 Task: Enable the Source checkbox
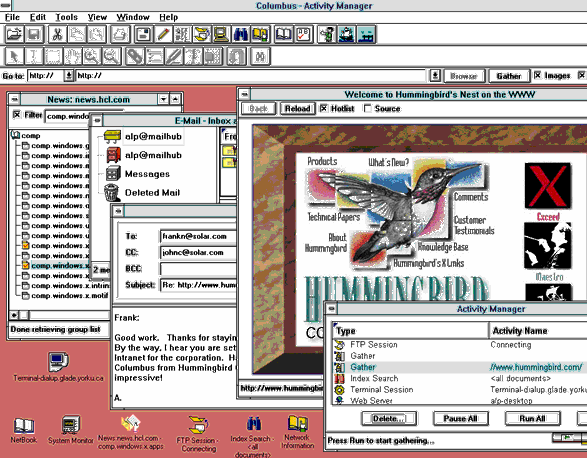click(x=368, y=108)
